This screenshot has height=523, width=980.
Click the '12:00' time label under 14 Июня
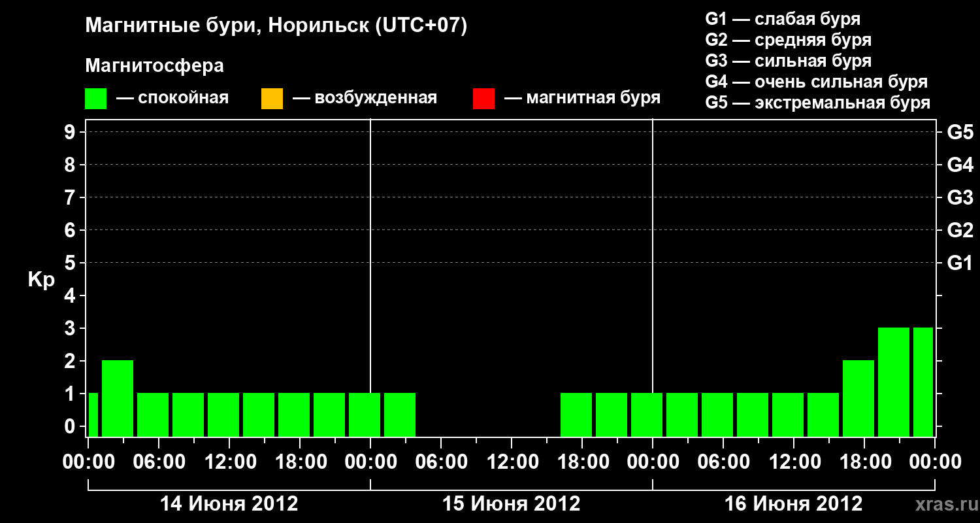(x=229, y=462)
